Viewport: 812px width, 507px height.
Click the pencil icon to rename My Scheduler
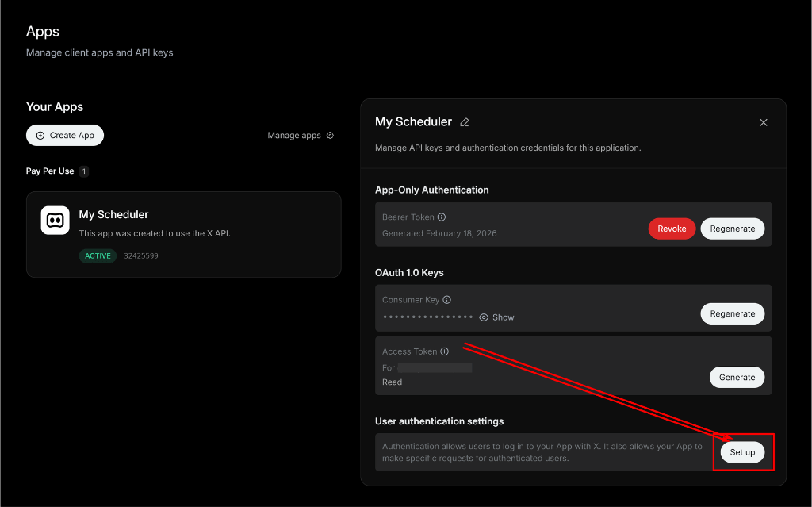coord(465,122)
